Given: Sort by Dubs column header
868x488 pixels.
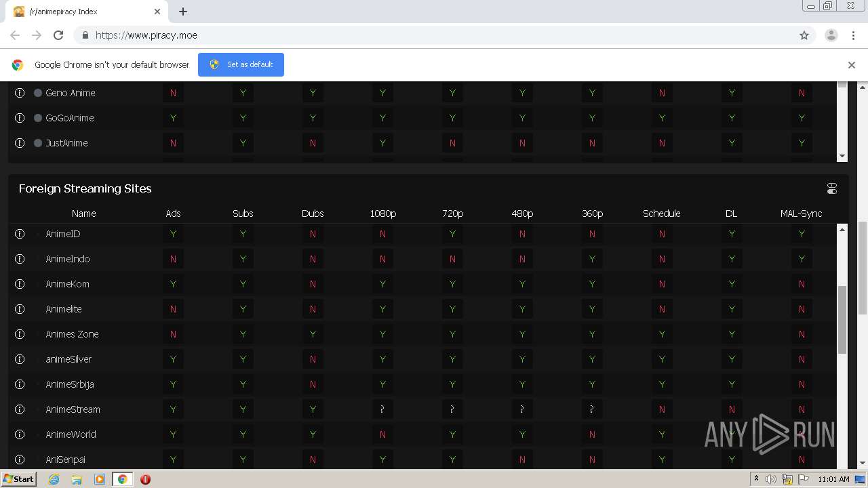Looking at the screenshot, I should tap(313, 213).
